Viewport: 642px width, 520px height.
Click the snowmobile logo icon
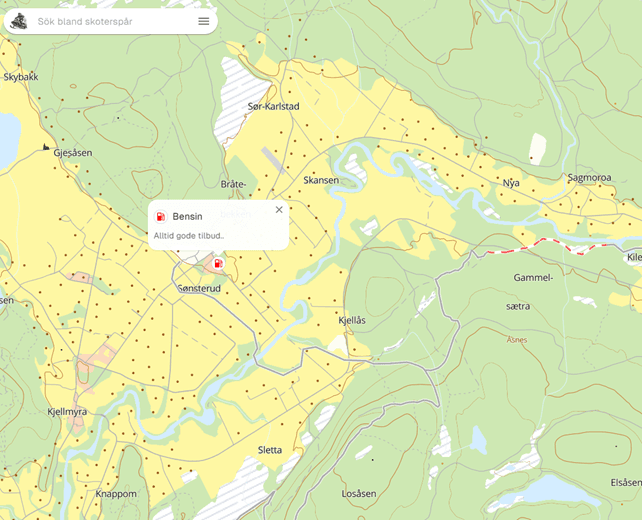(x=18, y=21)
